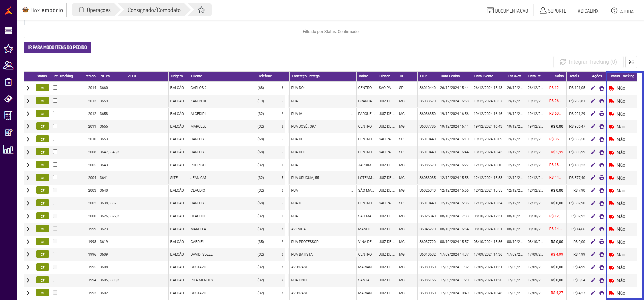
Task: Open AJUDA help in top bar
Action: point(622,11)
